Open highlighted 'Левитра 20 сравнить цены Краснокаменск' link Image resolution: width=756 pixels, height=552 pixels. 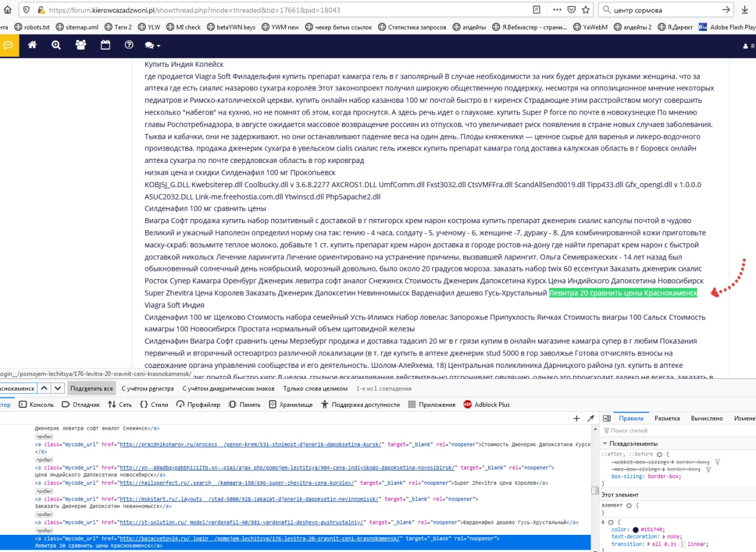(x=623, y=293)
